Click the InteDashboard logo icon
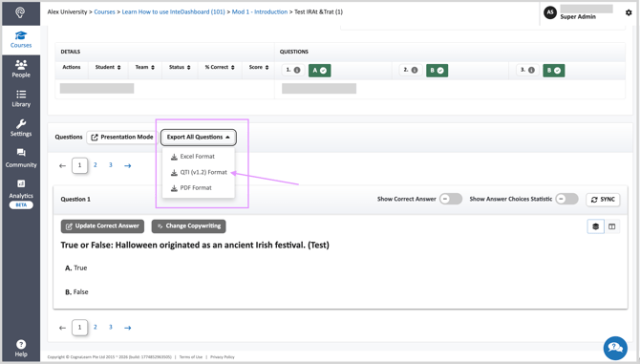The image size is (640, 364). point(20,12)
